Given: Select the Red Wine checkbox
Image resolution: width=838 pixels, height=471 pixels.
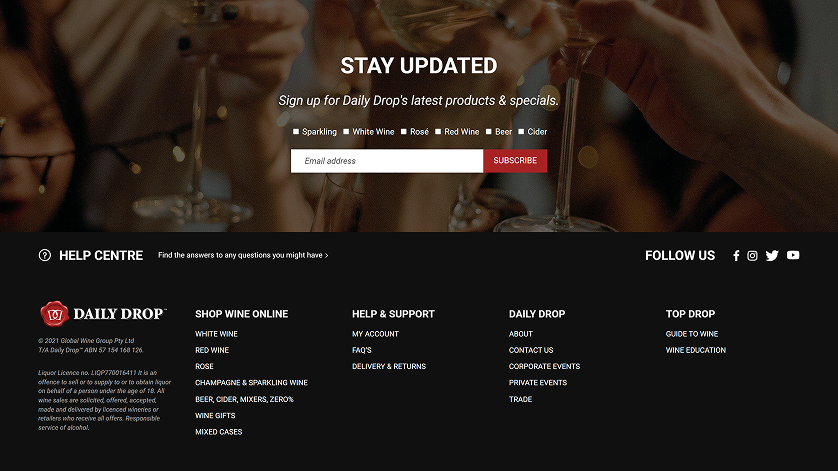Looking at the screenshot, I should [x=438, y=132].
